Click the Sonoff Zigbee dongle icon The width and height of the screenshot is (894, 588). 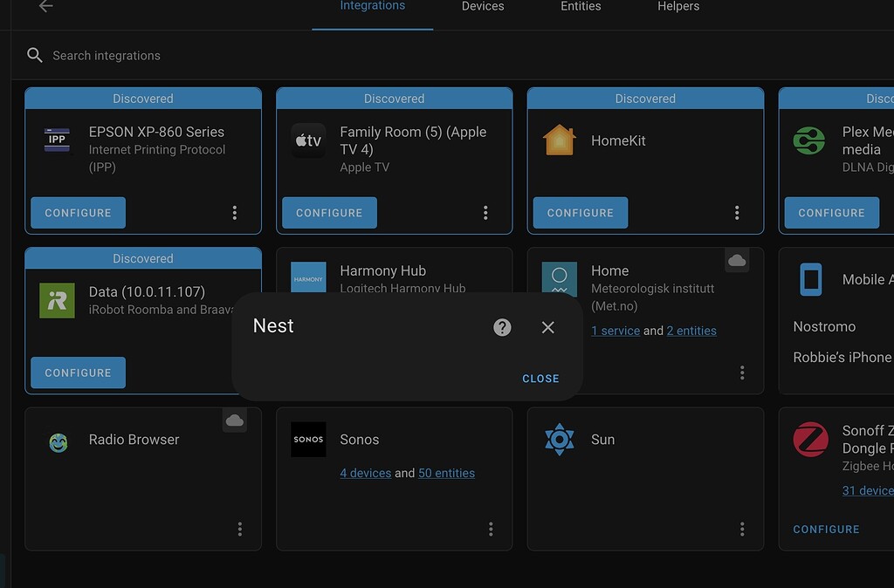(810, 440)
